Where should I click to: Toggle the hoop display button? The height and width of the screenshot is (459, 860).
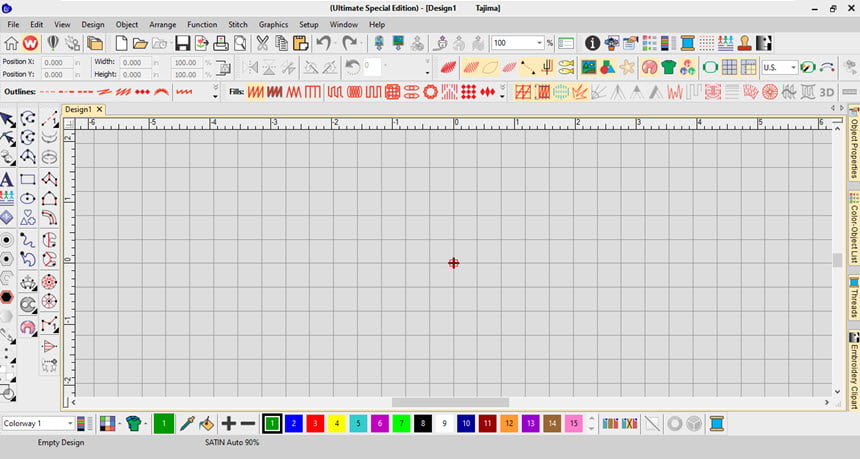click(x=710, y=68)
